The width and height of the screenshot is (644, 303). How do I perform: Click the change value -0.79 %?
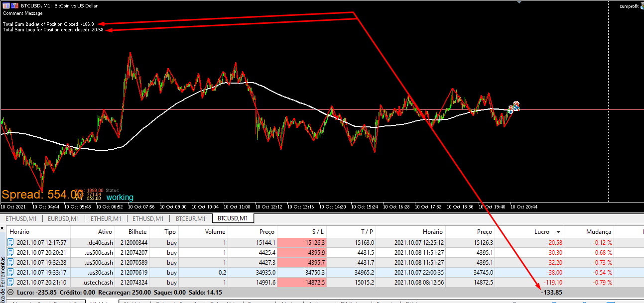click(x=602, y=283)
